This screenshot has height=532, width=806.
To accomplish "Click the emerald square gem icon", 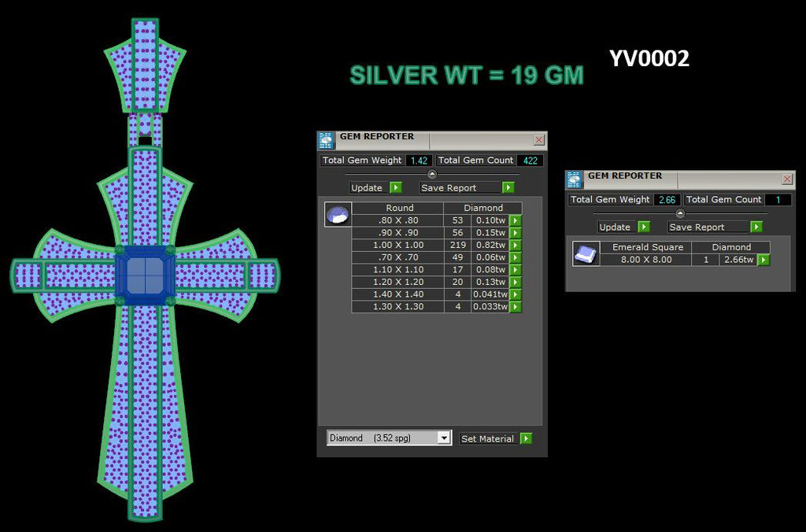I will (x=586, y=253).
